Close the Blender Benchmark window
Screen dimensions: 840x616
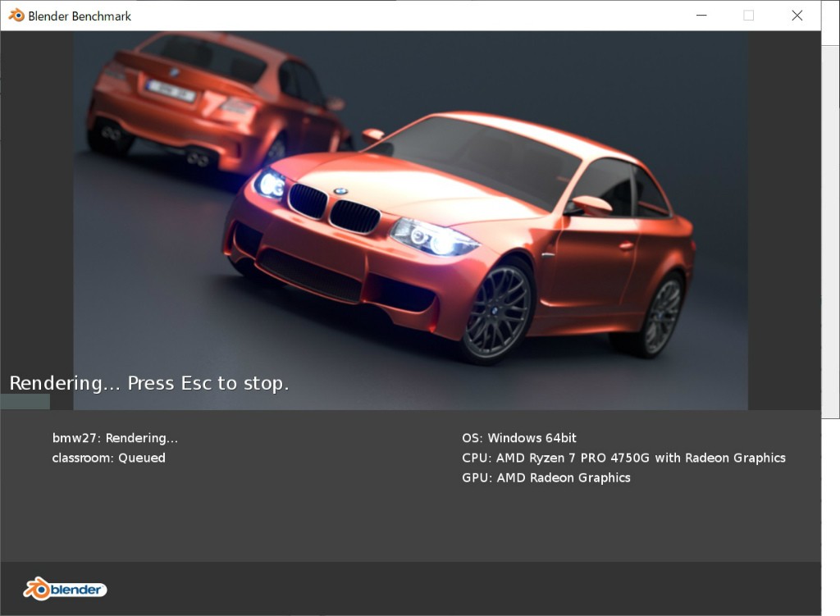[797, 16]
